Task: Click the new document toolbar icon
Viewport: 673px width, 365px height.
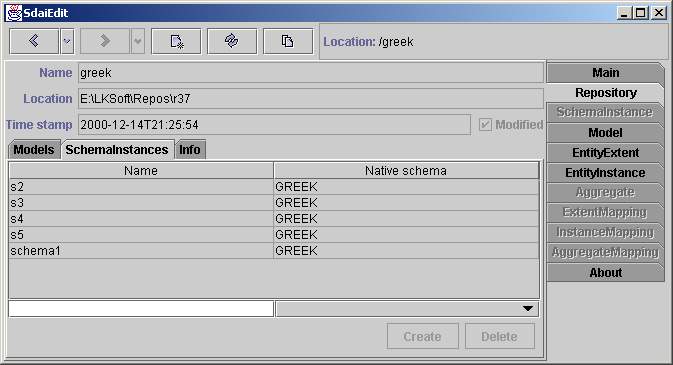Action: coord(176,41)
